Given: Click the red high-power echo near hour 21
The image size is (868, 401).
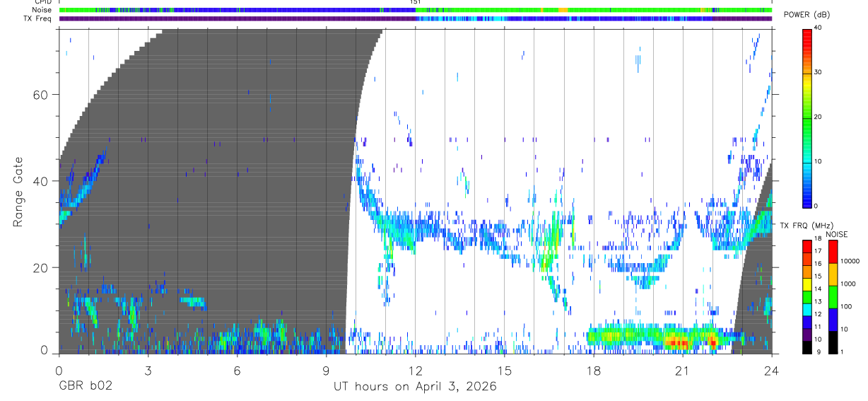Looking at the screenshot, I should 679,342.
